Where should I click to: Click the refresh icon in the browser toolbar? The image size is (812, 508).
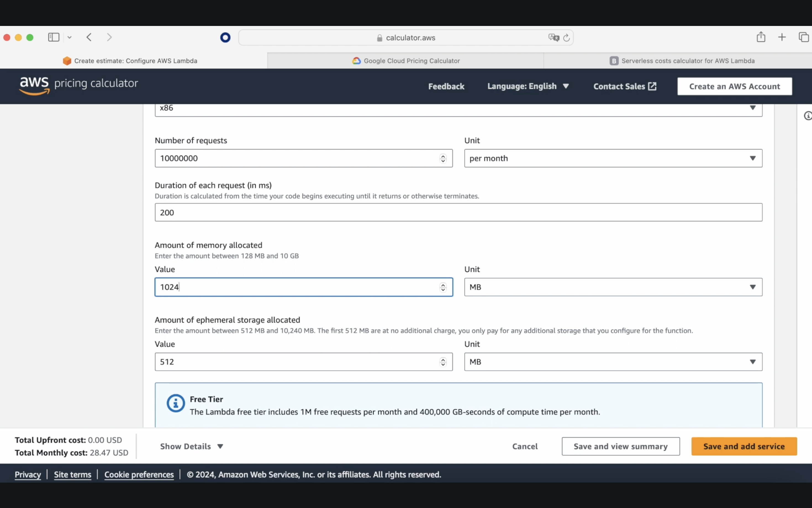click(566, 38)
